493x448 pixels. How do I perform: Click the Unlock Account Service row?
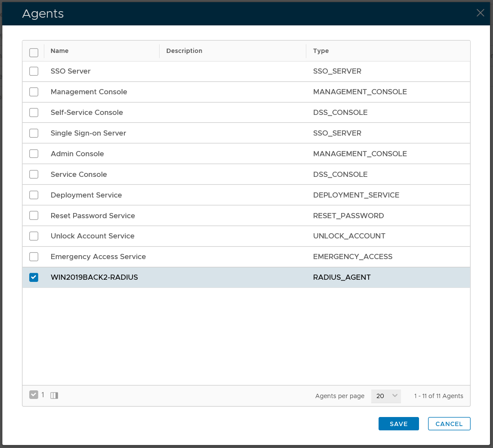[x=92, y=236]
